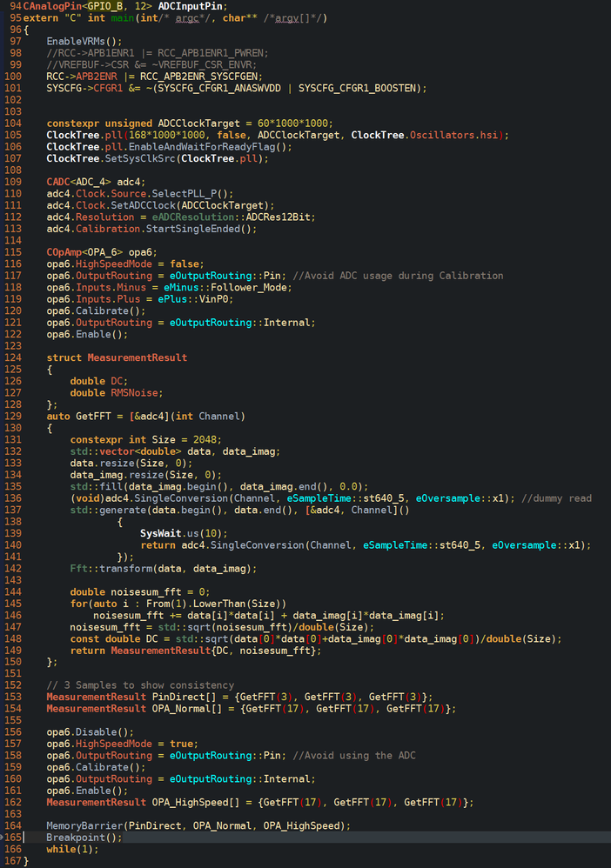611x868 pixels.
Task: Click std::vector<double> declaration
Action: pos(125,451)
